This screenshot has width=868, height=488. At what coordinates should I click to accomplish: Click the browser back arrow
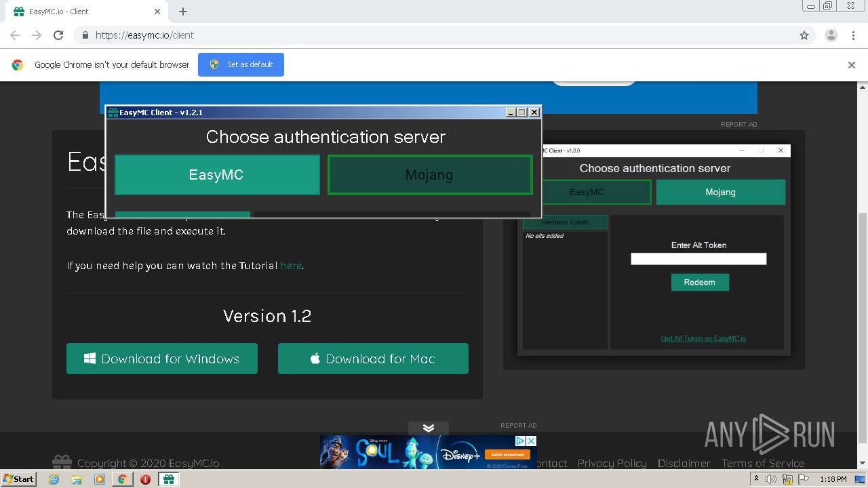(x=15, y=35)
